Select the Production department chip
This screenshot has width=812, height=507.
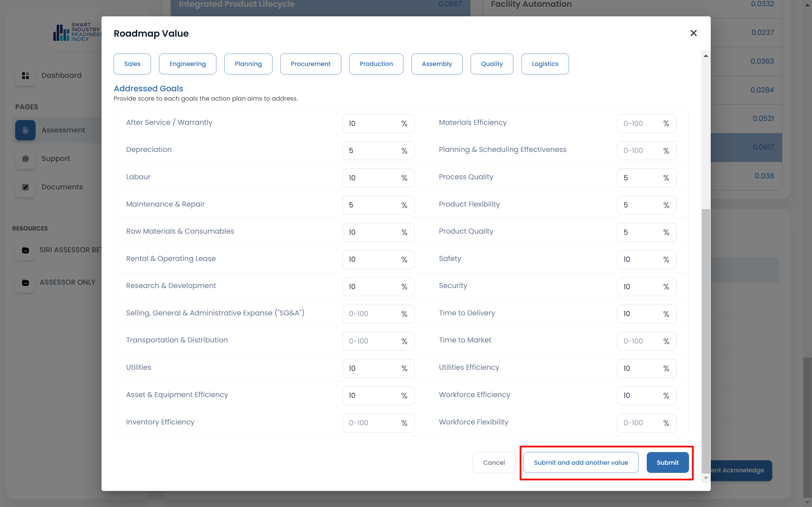[x=376, y=64]
